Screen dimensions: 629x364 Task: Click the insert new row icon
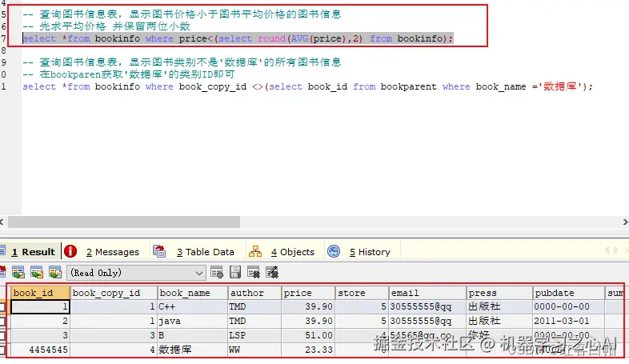coord(217,273)
